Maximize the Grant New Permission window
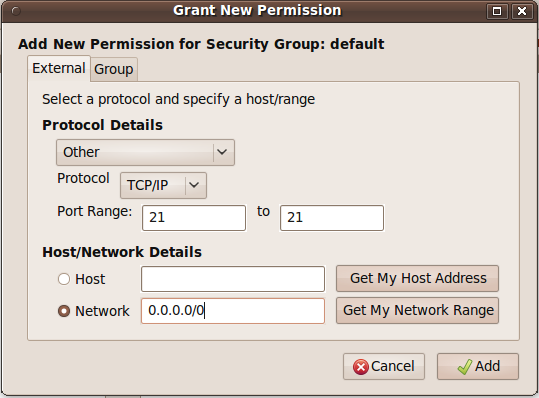 pyautogui.click(x=497, y=11)
